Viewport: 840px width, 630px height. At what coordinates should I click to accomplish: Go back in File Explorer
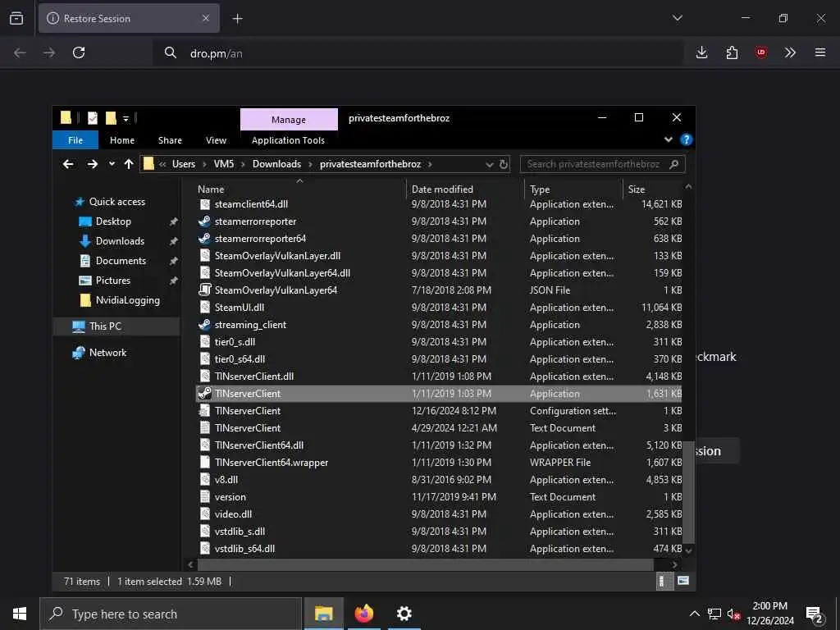68,164
